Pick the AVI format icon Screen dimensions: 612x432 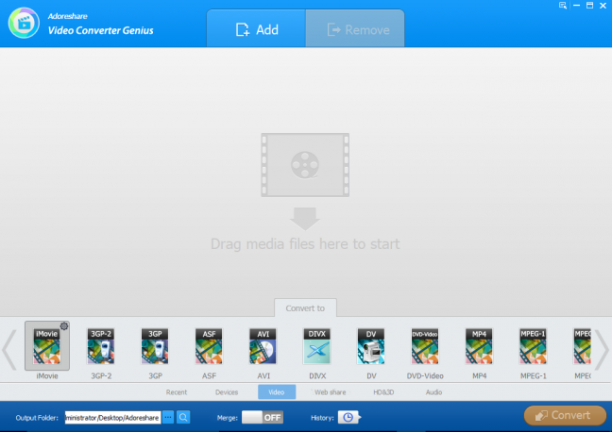263,346
